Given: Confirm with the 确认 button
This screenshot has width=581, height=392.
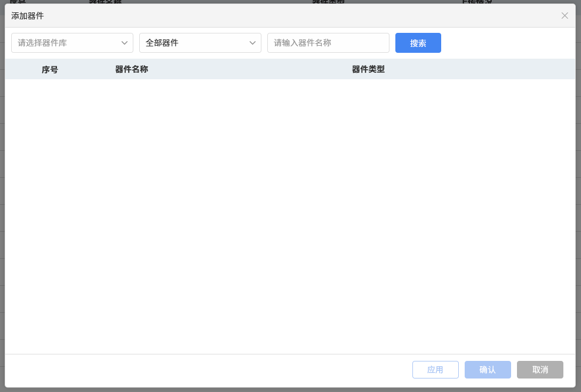Looking at the screenshot, I should click(x=488, y=370).
